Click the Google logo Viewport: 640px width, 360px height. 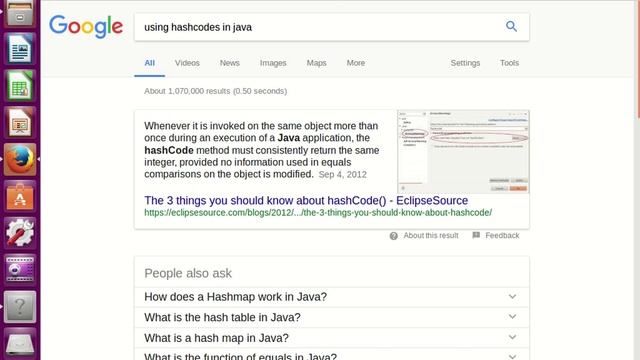86,27
